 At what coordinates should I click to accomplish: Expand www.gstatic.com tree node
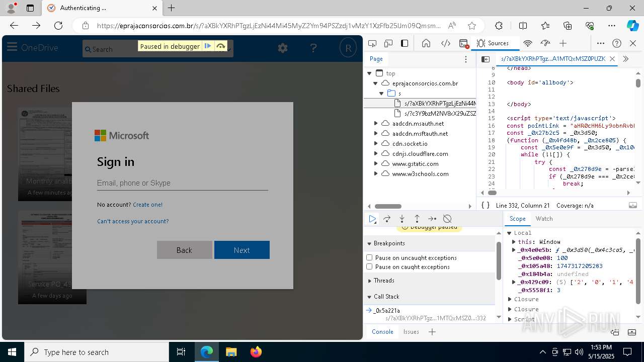tap(375, 163)
